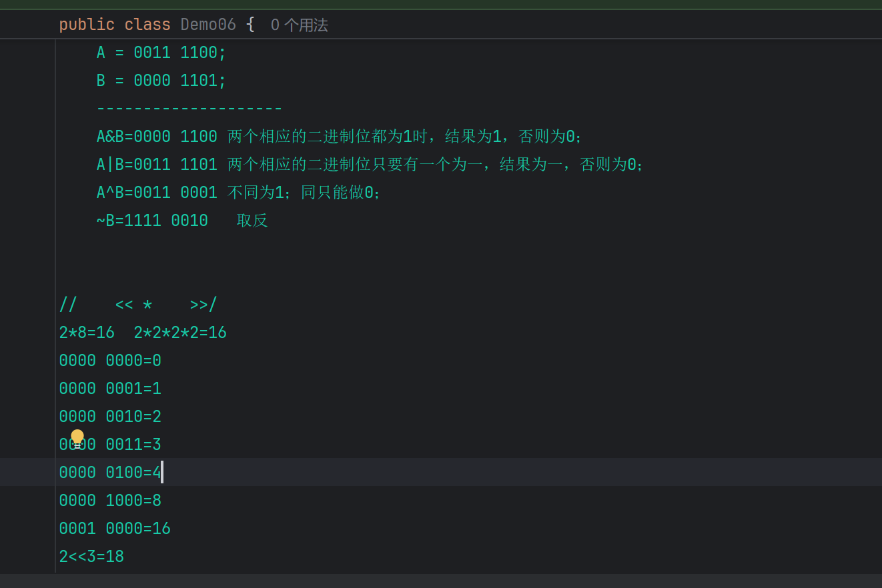Place cursor on line "A = 0011 1100;"
Viewport: 882px width, 588px height.
click(x=160, y=52)
